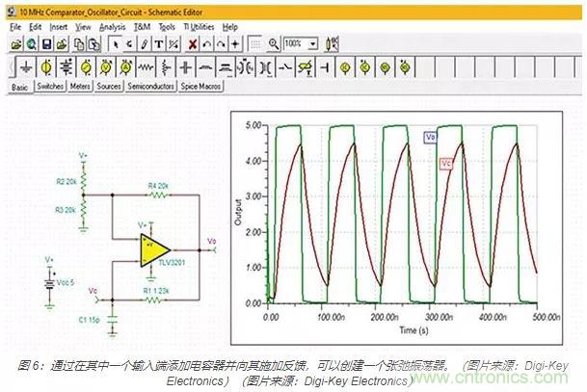587x392 pixels.
Task: Toggle the grid display button
Action: [253, 44]
